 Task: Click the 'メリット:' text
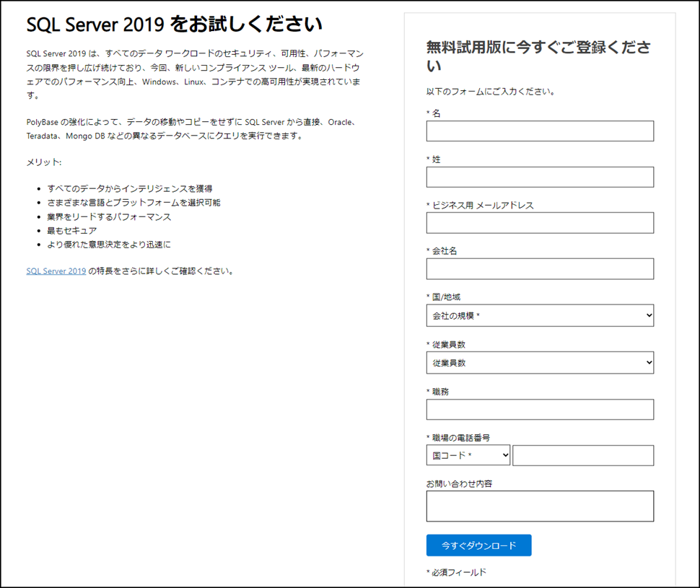pos(44,162)
